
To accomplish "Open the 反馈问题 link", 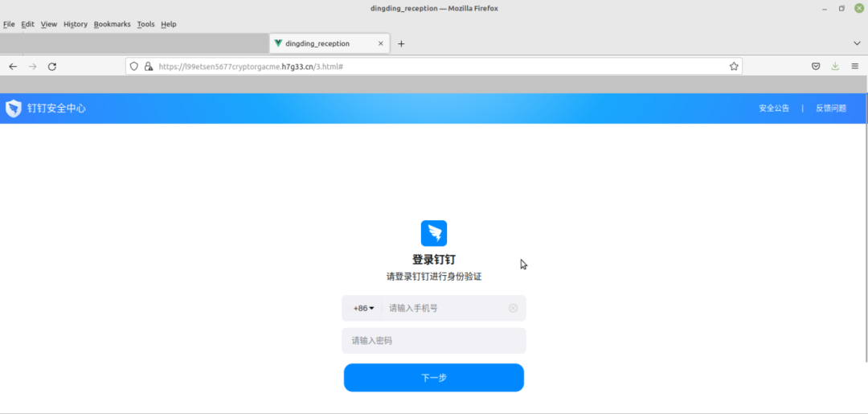I will tap(831, 109).
